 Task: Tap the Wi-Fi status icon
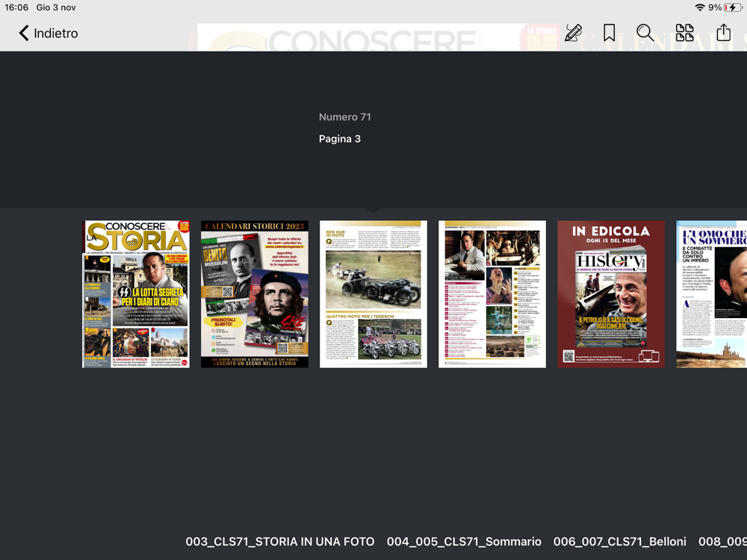pos(700,7)
